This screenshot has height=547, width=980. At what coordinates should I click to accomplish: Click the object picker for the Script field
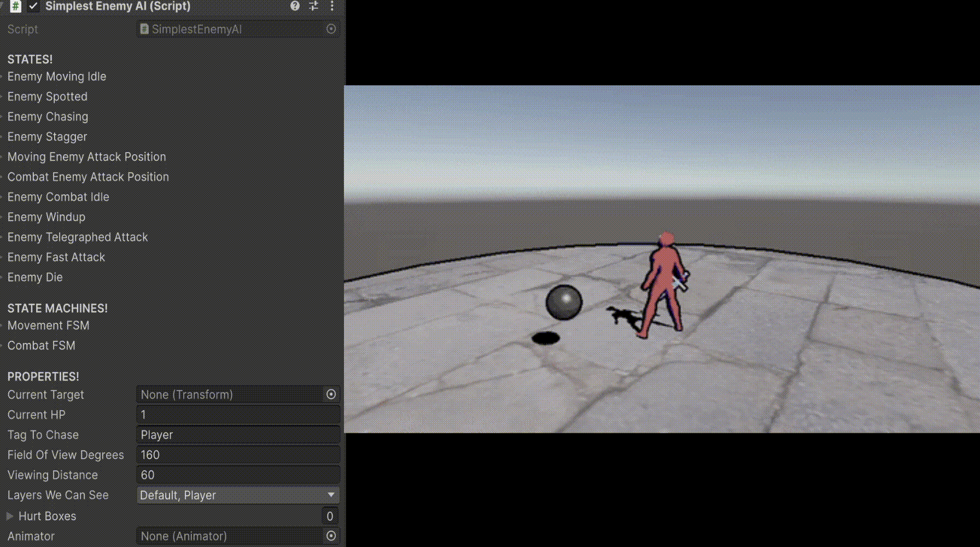(331, 29)
